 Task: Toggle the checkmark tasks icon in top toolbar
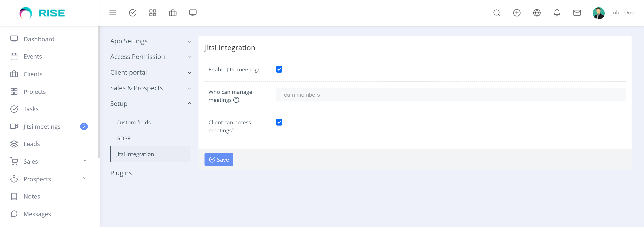[133, 13]
